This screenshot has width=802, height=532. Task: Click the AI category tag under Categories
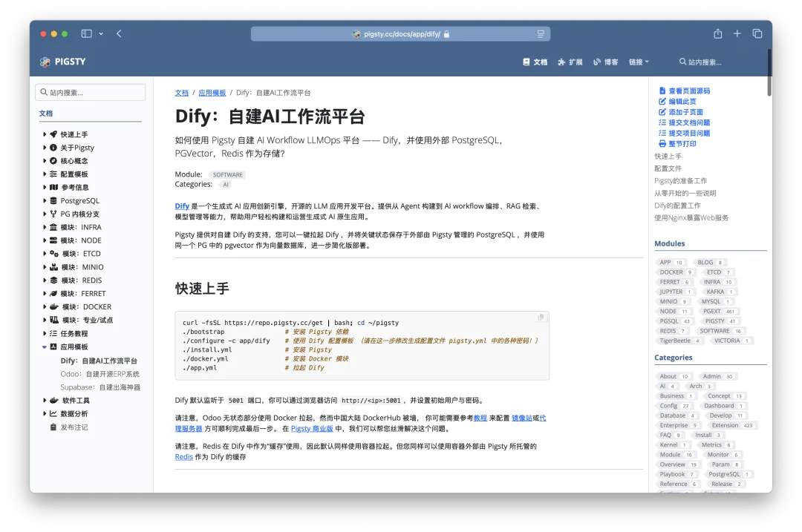[x=226, y=185]
